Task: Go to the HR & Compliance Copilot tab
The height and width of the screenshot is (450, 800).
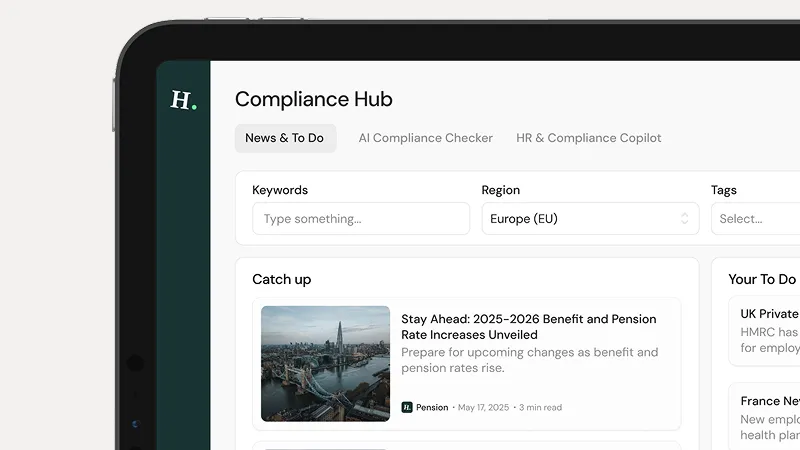Action: pos(588,138)
